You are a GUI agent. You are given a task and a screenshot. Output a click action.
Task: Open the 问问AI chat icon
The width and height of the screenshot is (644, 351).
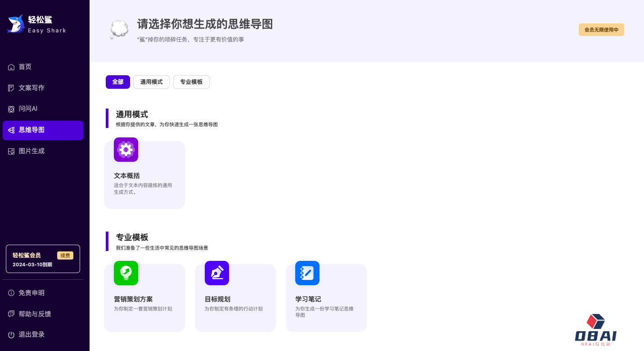[x=11, y=109]
